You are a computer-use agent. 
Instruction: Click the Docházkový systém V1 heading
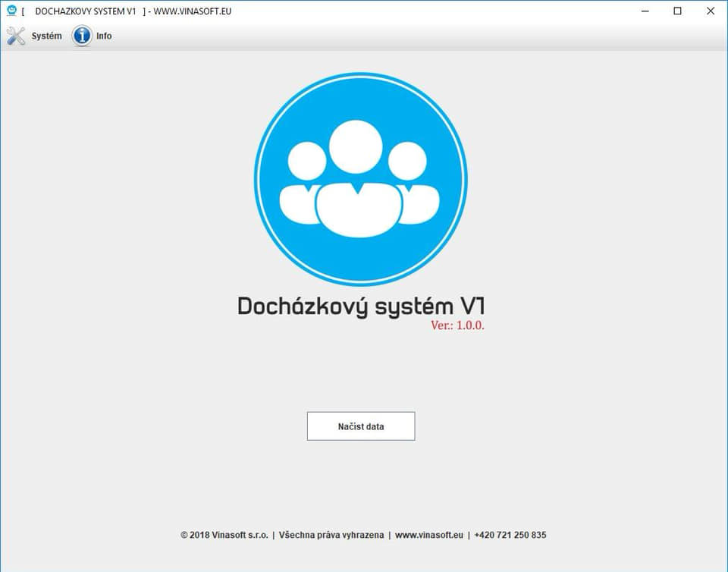360,306
